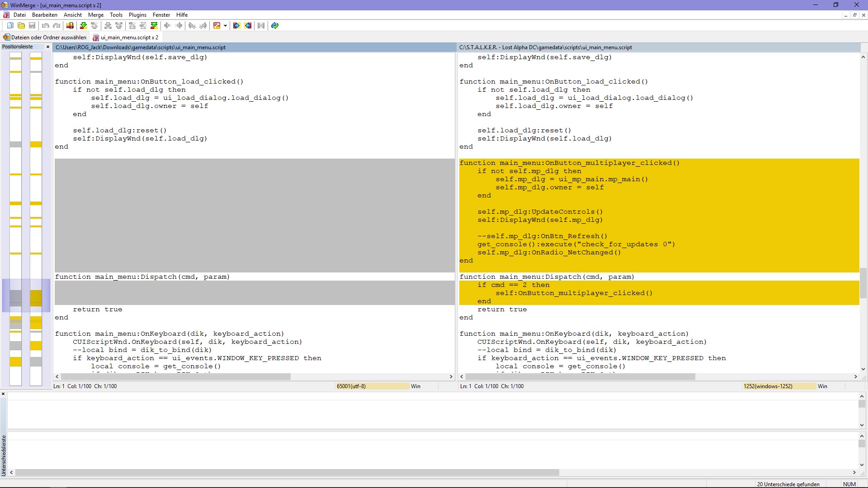The height and width of the screenshot is (488, 868).
Task: Close the Unterschiedsleiste diff pane
Action: (3, 394)
